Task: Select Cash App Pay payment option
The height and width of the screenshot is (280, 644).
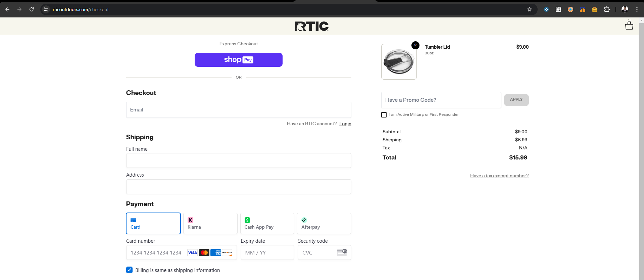Action: [267, 223]
